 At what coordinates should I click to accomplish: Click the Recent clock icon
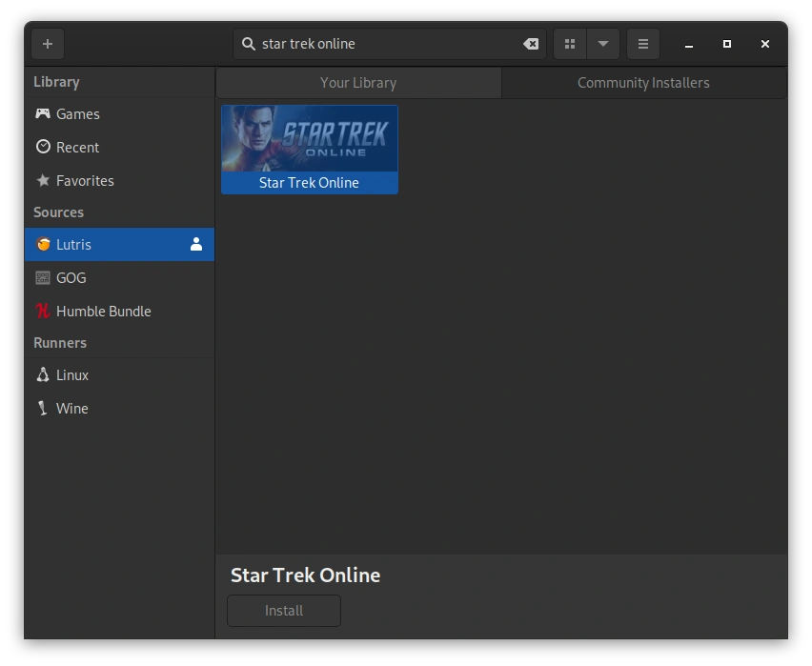pos(43,147)
